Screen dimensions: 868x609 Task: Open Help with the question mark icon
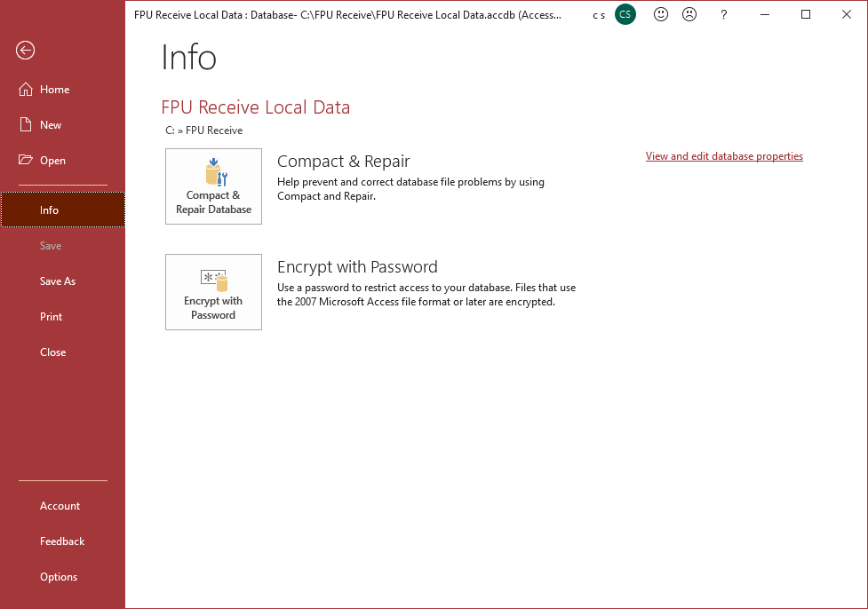point(724,14)
